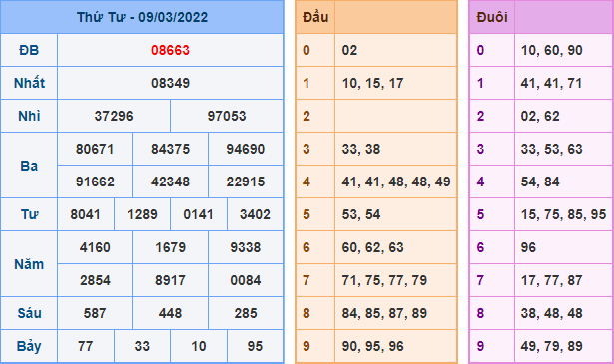Select third prize number 80671

tap(95, 149)
